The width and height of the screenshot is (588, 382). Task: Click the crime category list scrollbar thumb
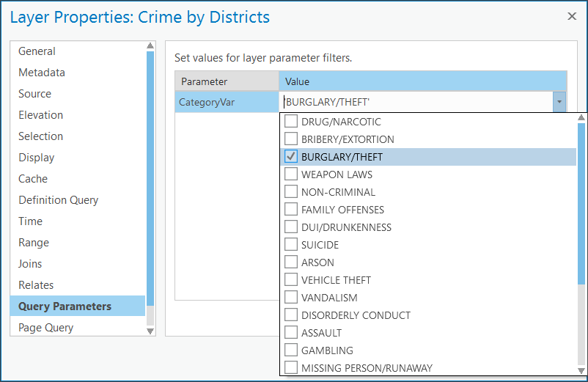coord(581,204)
